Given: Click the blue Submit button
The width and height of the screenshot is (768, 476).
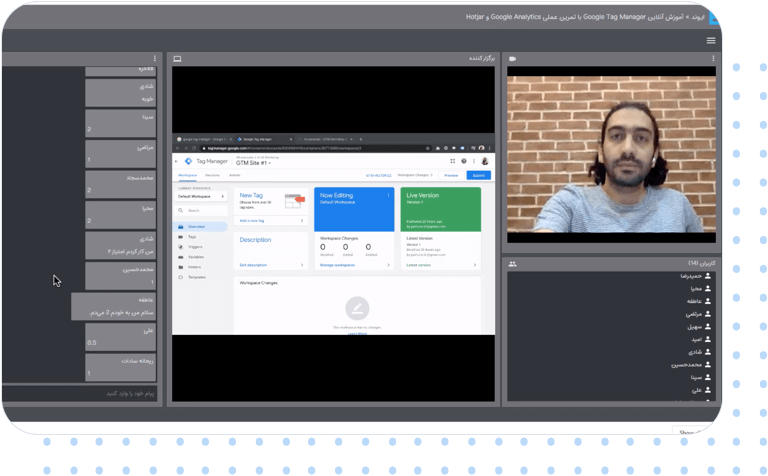Looking at the screenshot, I should (479, 175).
